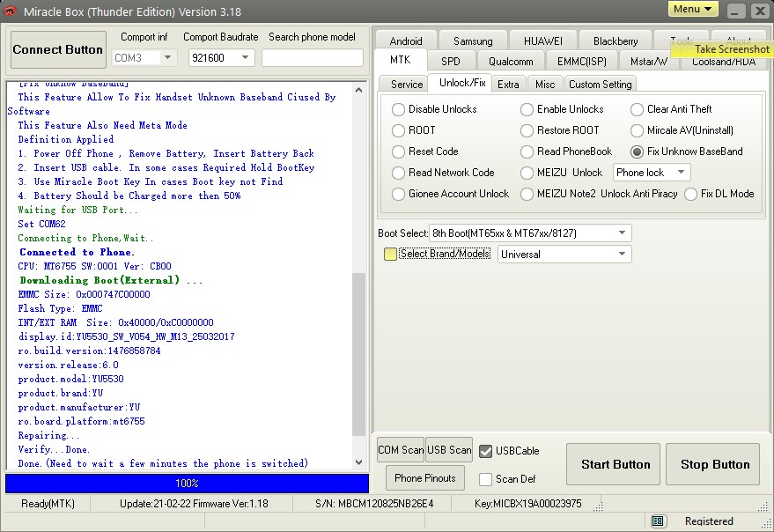Image resolution: width=774 pixels, height=532 pixels.
Task: Click the log panel scroll up arrow
Action: 359,91
